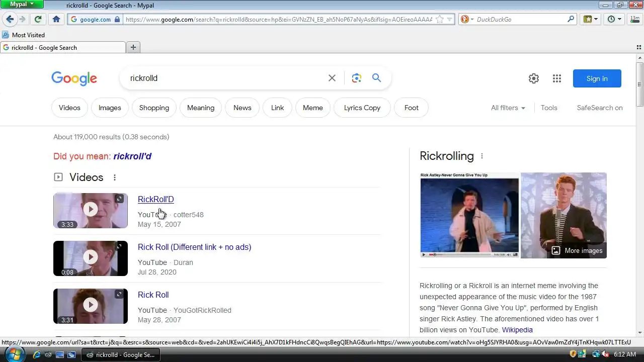The width and height of the screenshot is (644, 362).
Task: Open the Most Visited bookmarks folder
Action: tap(24, 35)
